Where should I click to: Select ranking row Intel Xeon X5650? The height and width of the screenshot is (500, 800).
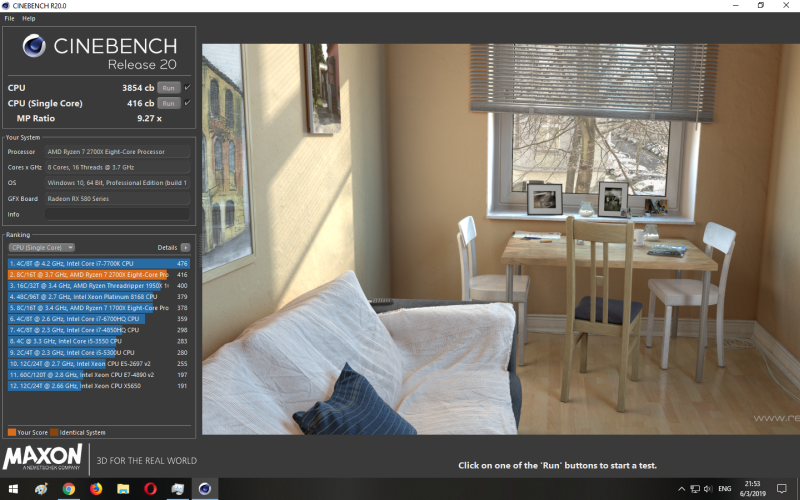(99, 386)
